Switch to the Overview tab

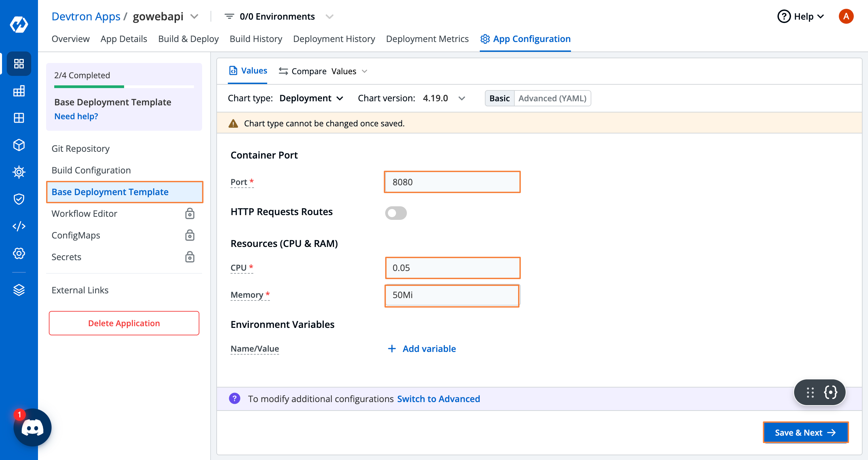71,39
